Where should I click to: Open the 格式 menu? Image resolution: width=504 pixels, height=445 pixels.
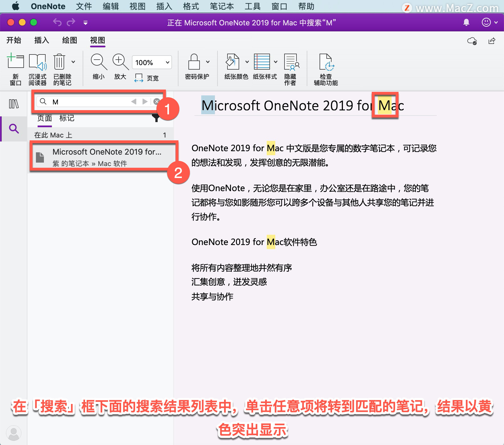191,6
